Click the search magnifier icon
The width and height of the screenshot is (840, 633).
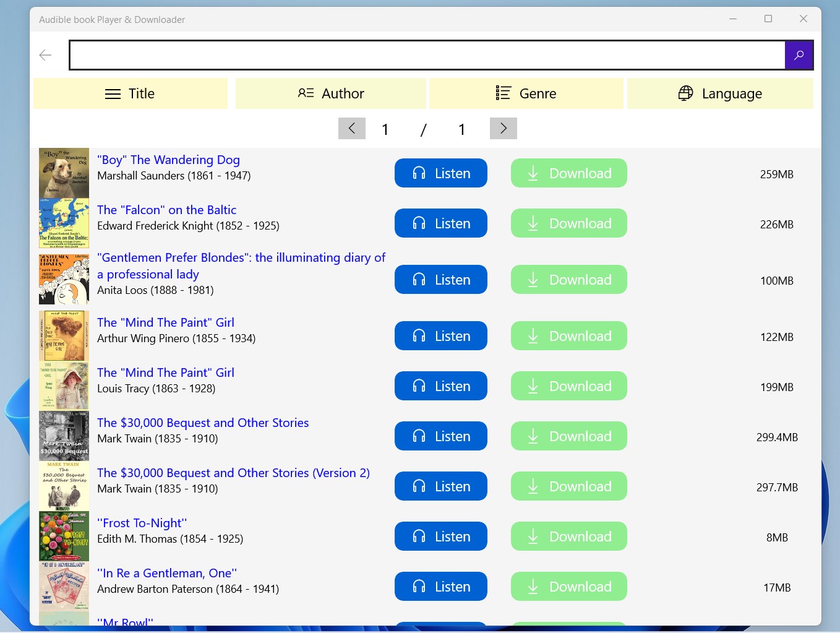tap(799, 54)
